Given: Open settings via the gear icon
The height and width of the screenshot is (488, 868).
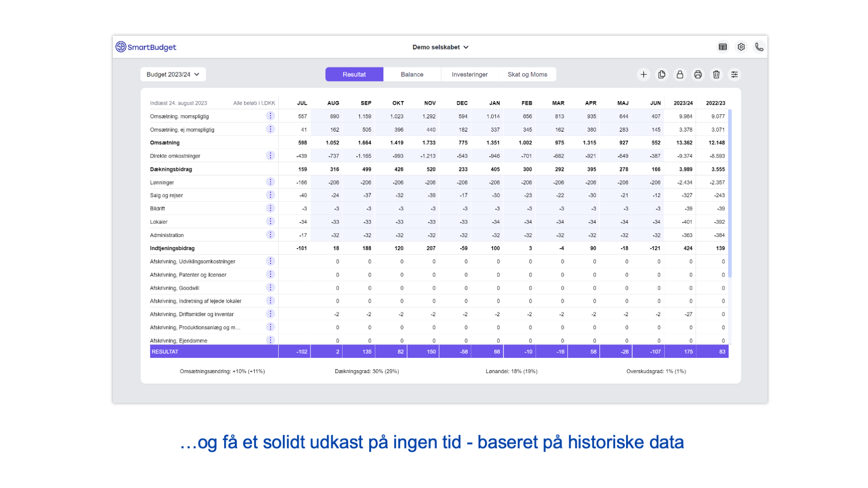Looking at the screenshot, I should (741, 47).
